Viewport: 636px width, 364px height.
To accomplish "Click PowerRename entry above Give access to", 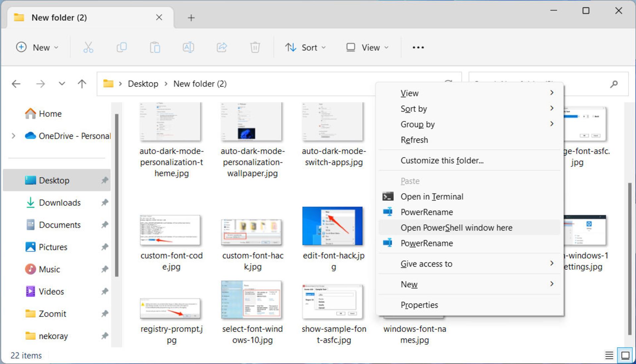I will pyautogui.click(x=470, y=243).
